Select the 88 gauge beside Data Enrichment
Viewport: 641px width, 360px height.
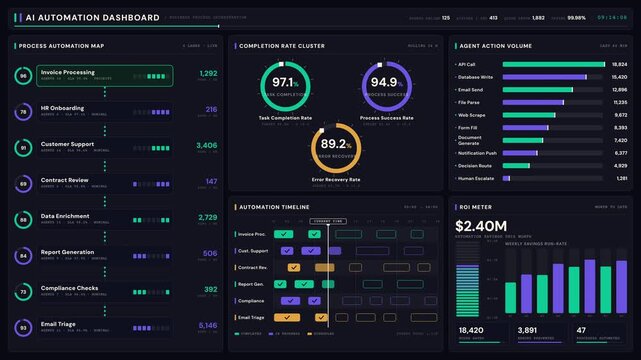coord(23,219)
